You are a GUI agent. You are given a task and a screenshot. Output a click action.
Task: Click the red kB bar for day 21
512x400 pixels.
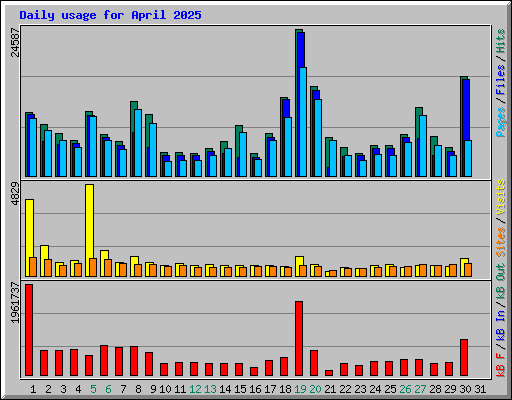tap(329, 373)
